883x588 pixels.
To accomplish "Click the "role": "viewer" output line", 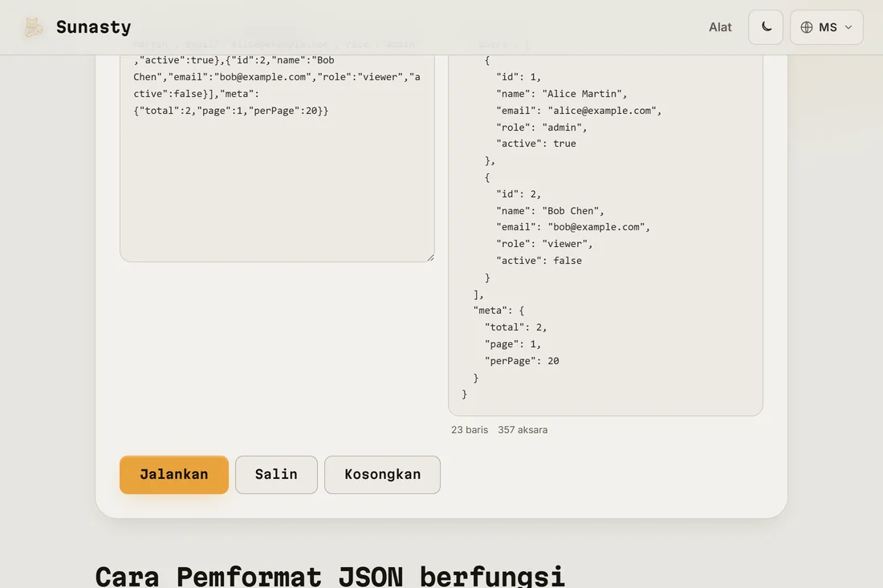I will pyautogui.click(x=544, y=244).
